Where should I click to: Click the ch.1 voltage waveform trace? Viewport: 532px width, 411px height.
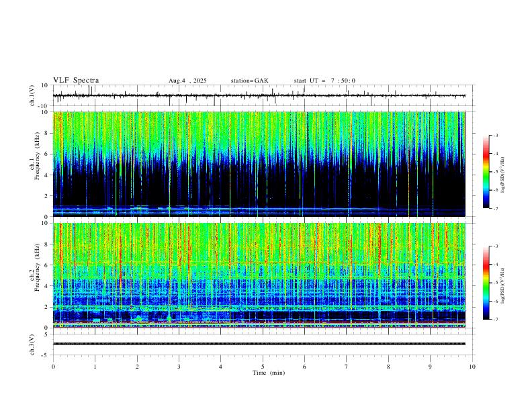(x=259, y=95)
